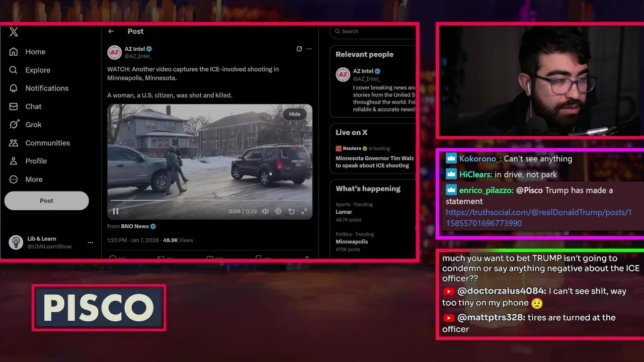This screenshot has height=362, width=644.
Task: Click username enrico_pilazzo in chat
Action: (x=486, y=191)
